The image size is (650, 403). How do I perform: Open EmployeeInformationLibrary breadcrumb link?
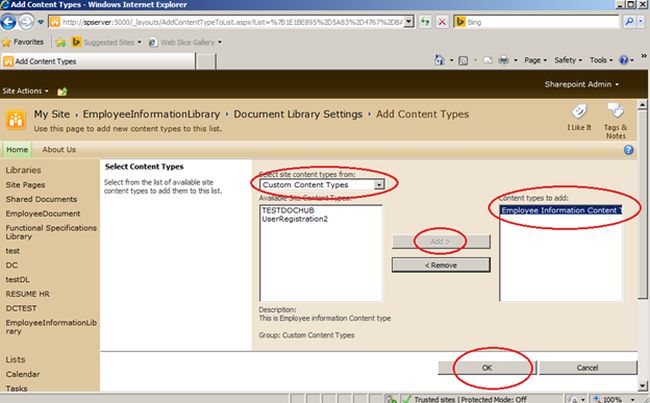[x=151, y=114]
